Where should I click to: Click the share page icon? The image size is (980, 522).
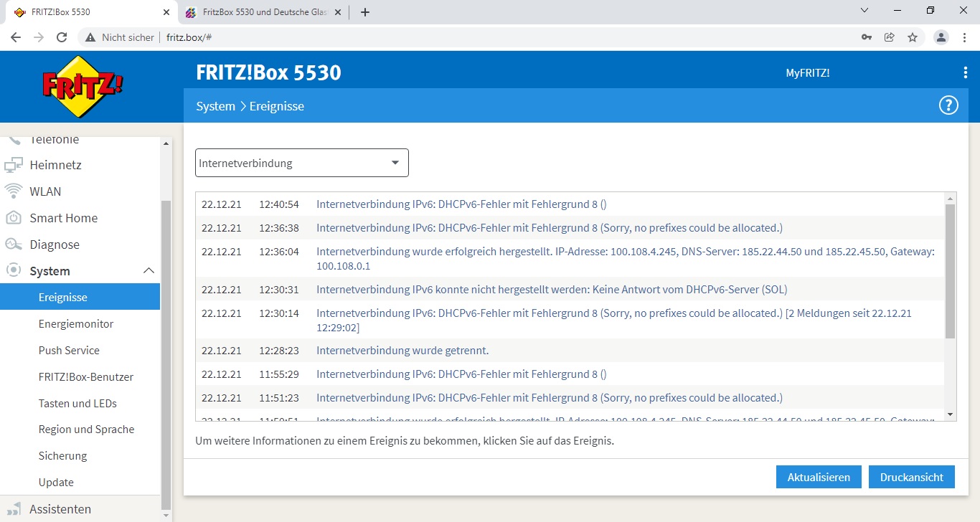pyautogui.click(x=890, y=37)
